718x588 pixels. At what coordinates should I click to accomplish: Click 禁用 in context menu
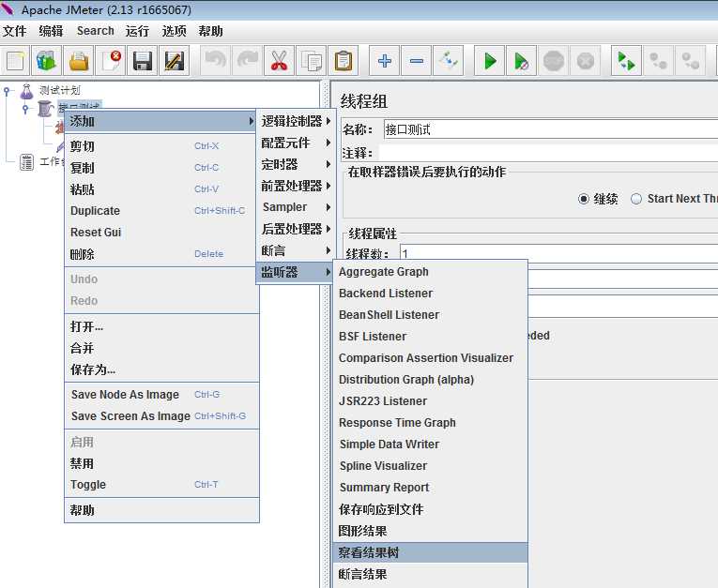pos(161,463)
